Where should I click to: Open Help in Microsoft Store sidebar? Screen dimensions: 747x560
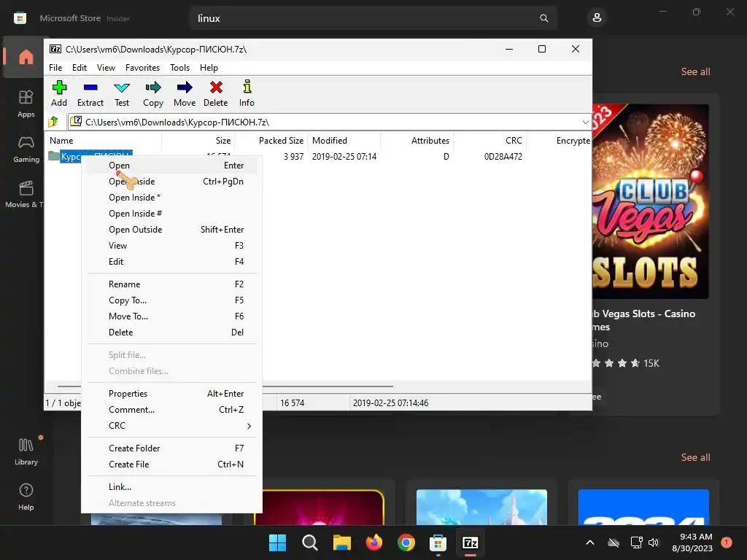pyautogui.click(x=26, y=497)
